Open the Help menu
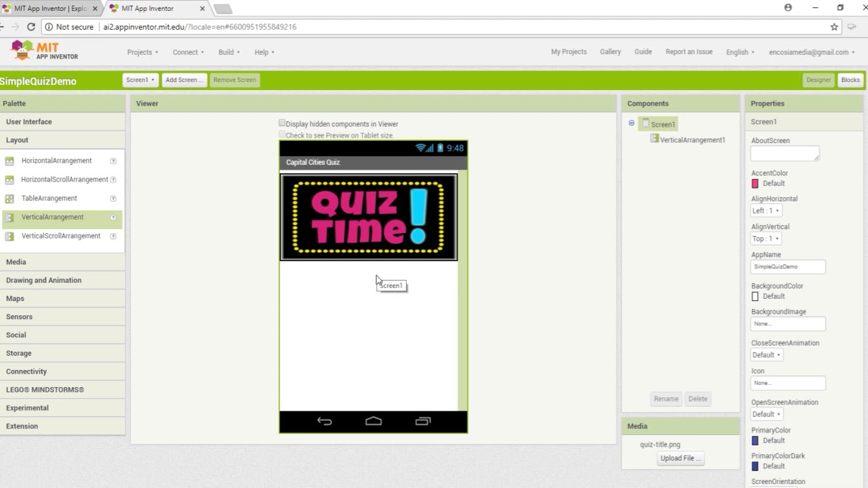This screenshot has width=868, height=488. (x=264, y=52)
